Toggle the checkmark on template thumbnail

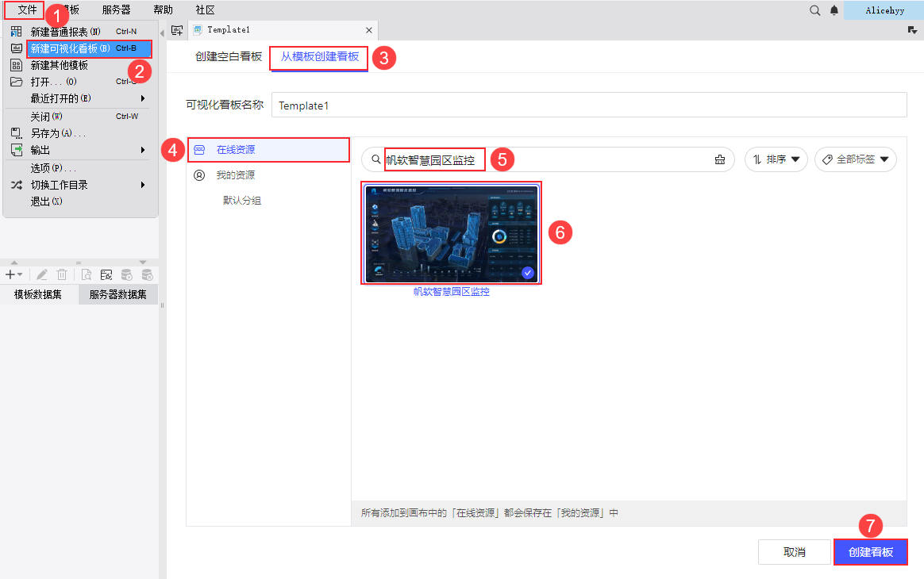(527, 273)
